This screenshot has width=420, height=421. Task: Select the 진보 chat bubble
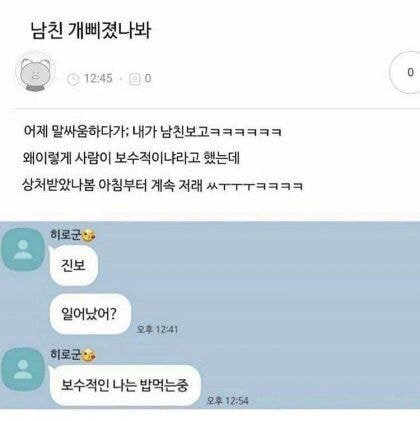point(73,266)
